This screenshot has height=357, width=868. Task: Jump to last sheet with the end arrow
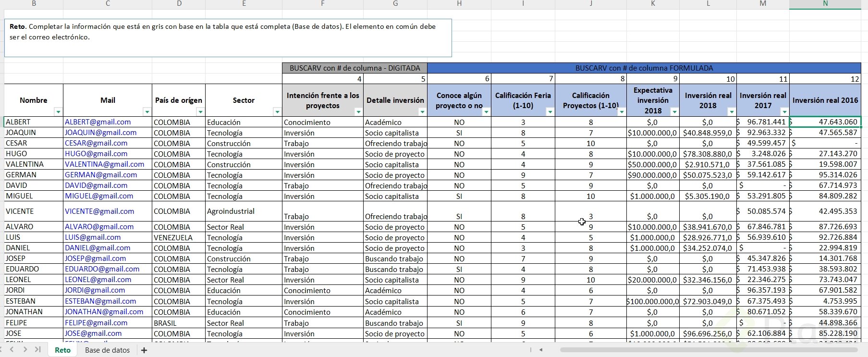coord(37,349)
